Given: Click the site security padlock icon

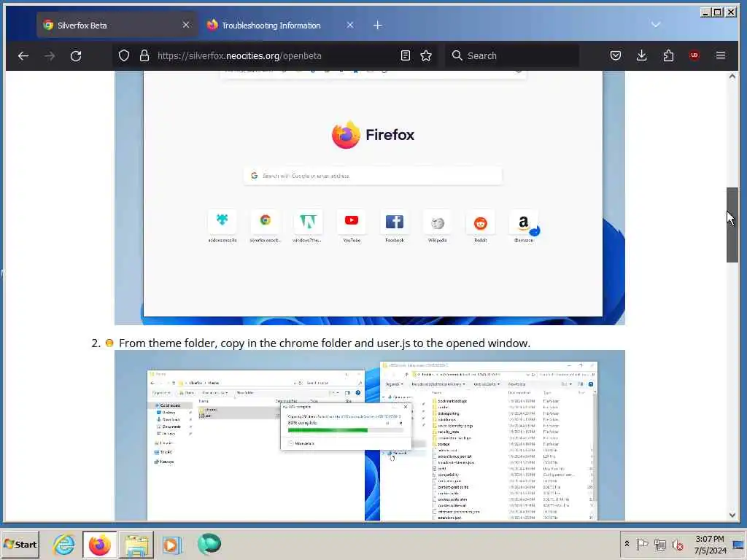Looking at the screenshot, I should click(144, 55).
